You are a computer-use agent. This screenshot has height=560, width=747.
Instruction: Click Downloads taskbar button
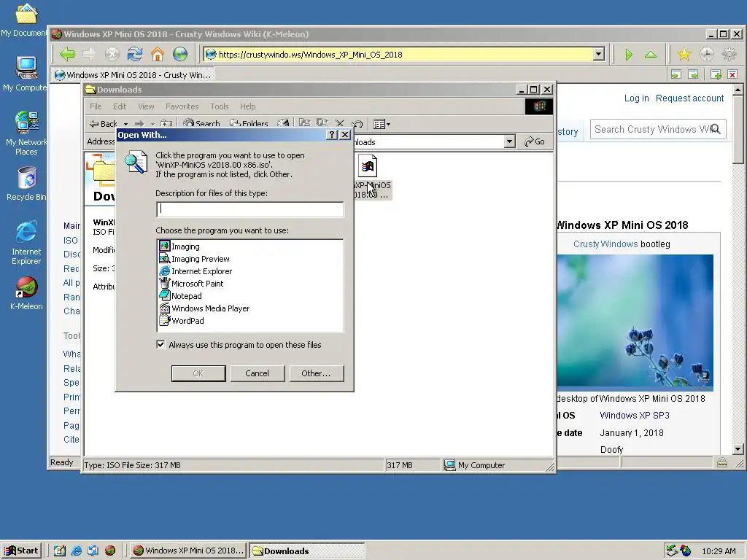tap(307, 551)
